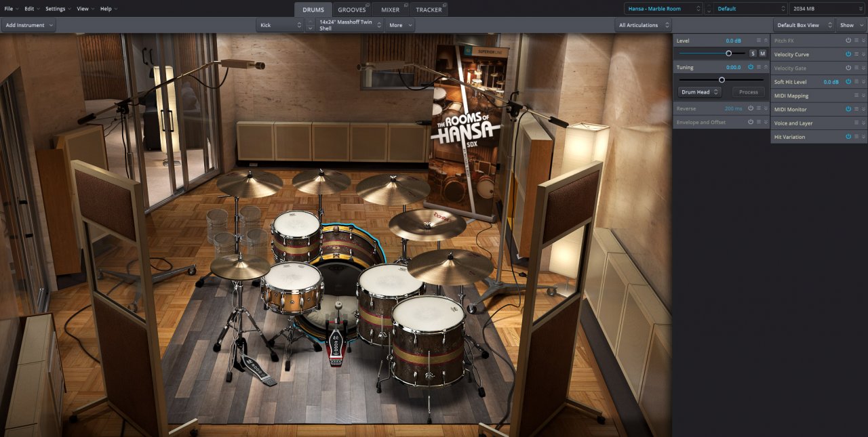868x437 pixels.
Task: Open the Velocity Gate menu icon
Action: [x=856, y=68]
